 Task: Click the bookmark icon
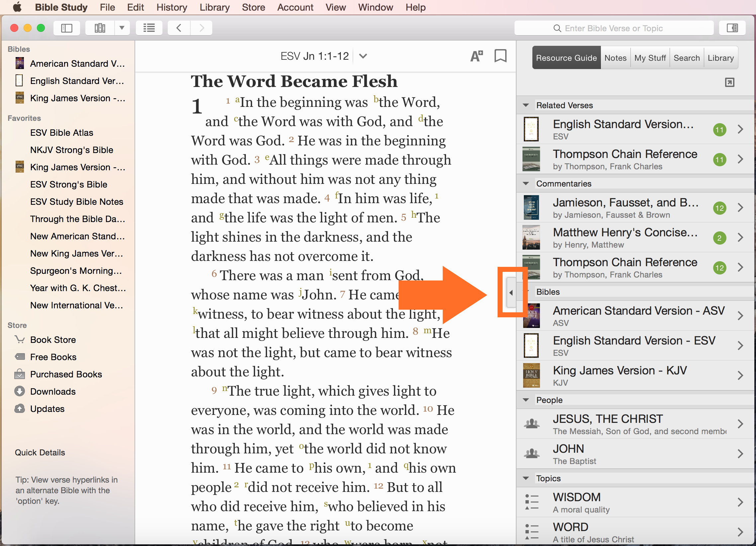(500, 56)
